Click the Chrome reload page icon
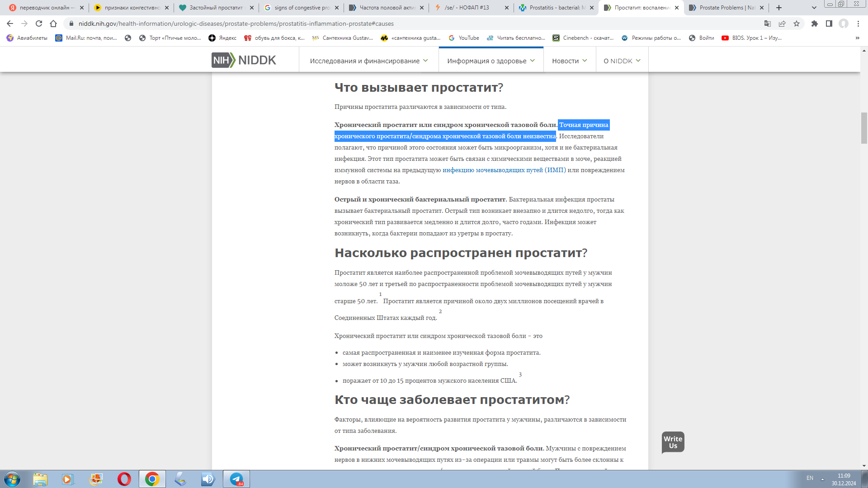The width and height of the screenshot is (868, 488). (x=39, y=23)
